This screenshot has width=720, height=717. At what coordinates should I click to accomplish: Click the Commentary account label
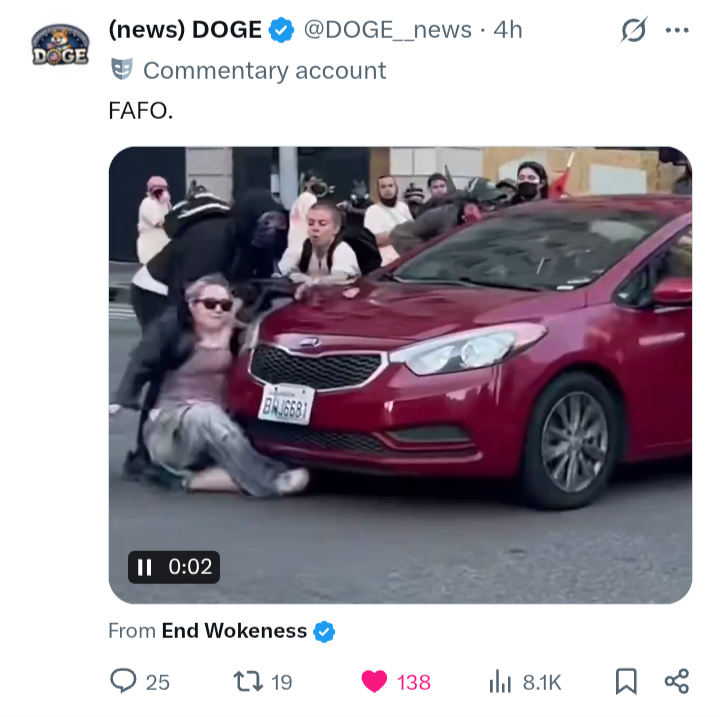click(x=264, y=71)
